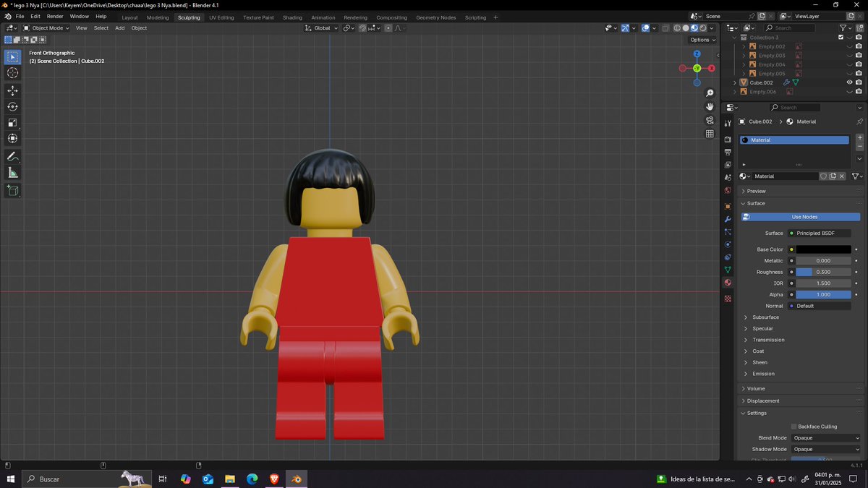The width and height of the screenshot is (868, 488).
Task: Toggle visibility of Empty.006 in outliner
Action: pyautogui.click(x=849, y=92)
